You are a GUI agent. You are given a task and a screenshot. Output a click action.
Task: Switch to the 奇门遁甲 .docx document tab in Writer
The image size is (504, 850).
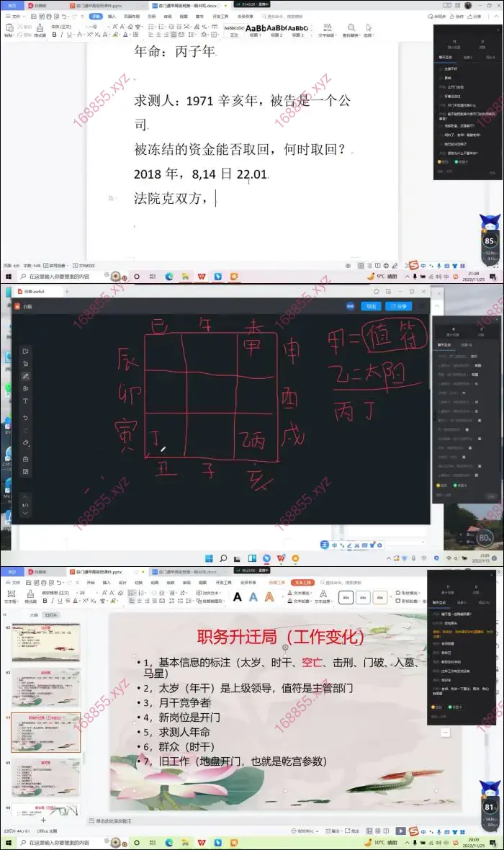coord(187,6)
